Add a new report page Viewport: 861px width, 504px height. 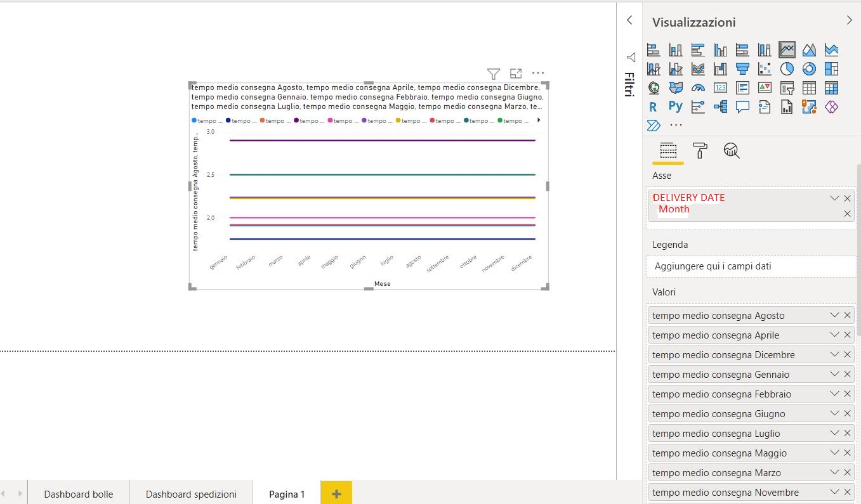(x=336, y=494)
